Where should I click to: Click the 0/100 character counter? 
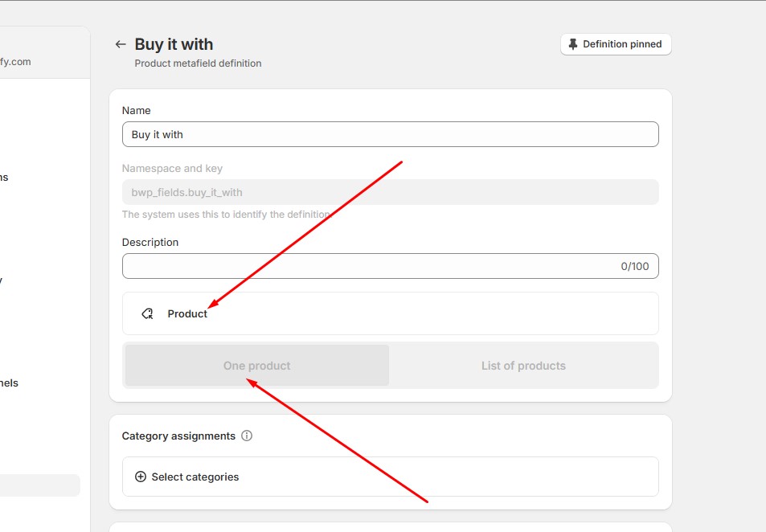[x=634, y=266]
